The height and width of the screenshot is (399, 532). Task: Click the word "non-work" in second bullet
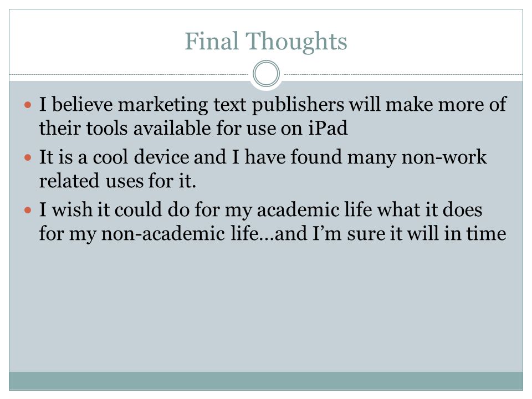[x=444, y=157]
